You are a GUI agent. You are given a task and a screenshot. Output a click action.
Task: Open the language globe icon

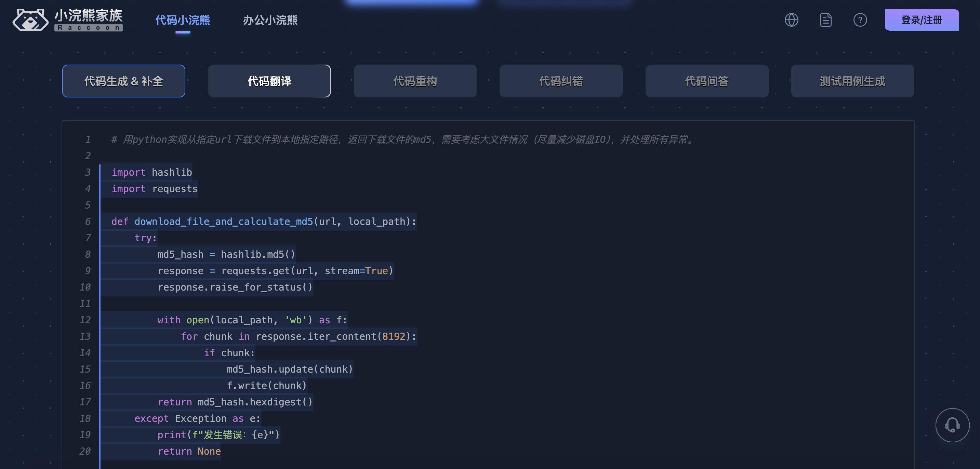(x=791, y=20)
